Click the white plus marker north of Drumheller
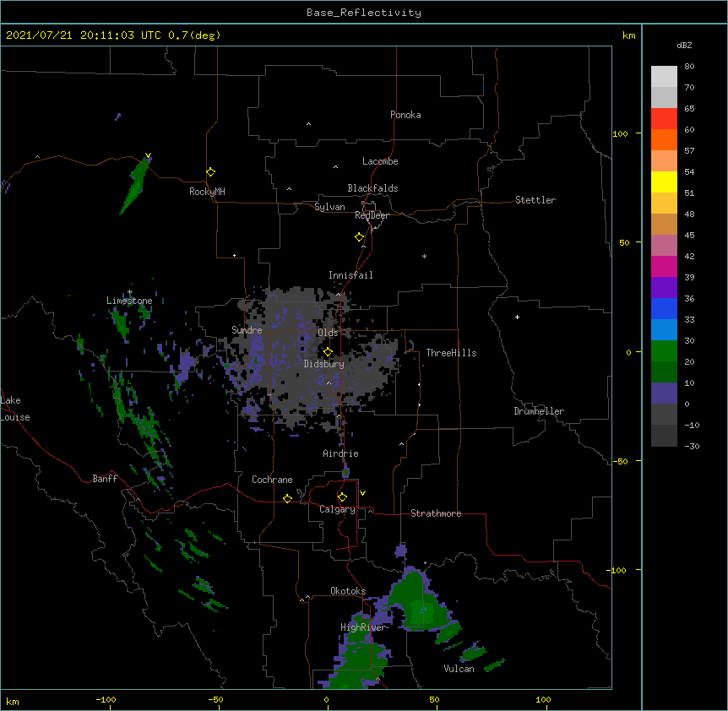Screen dimensions: 728x711 (517, 317)
